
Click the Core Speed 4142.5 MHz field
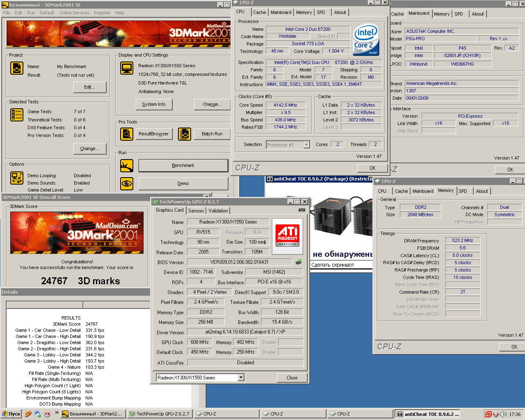pos(285,105)
